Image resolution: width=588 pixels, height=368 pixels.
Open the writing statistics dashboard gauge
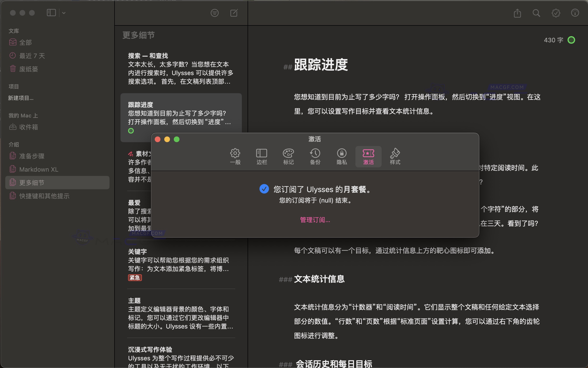click(x=575, y=13)
